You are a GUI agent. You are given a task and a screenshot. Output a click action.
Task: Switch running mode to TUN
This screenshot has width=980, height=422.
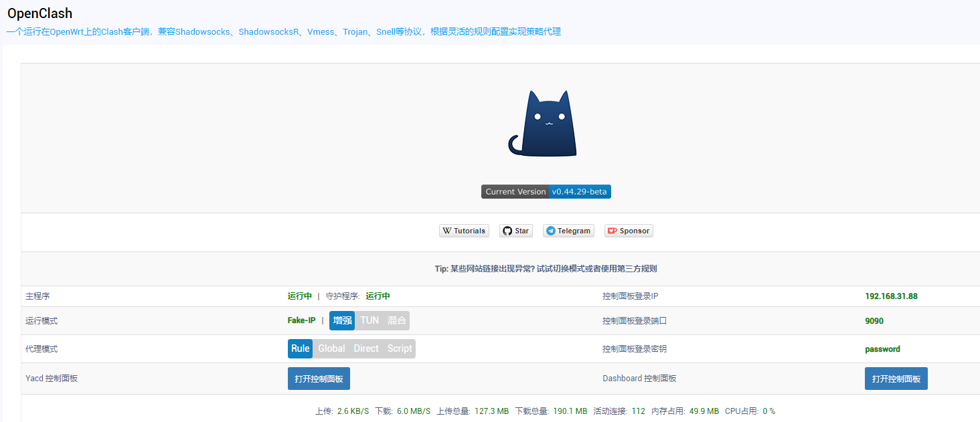point(370,320)
